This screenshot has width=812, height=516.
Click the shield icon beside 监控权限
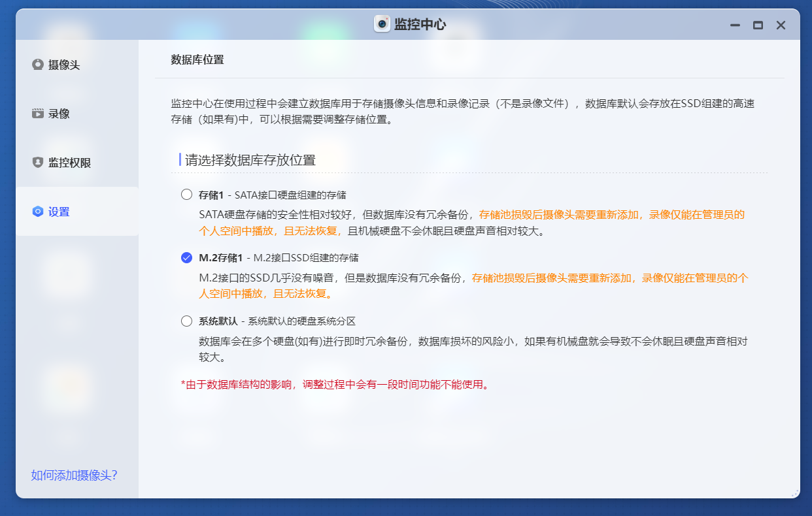point(38,163)
